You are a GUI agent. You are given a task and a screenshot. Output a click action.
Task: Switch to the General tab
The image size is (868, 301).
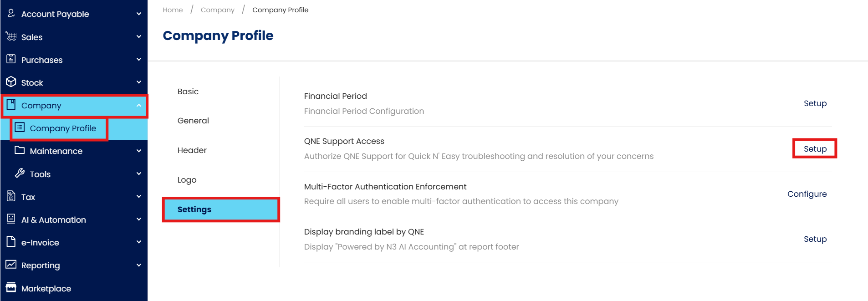pos(193,121)
